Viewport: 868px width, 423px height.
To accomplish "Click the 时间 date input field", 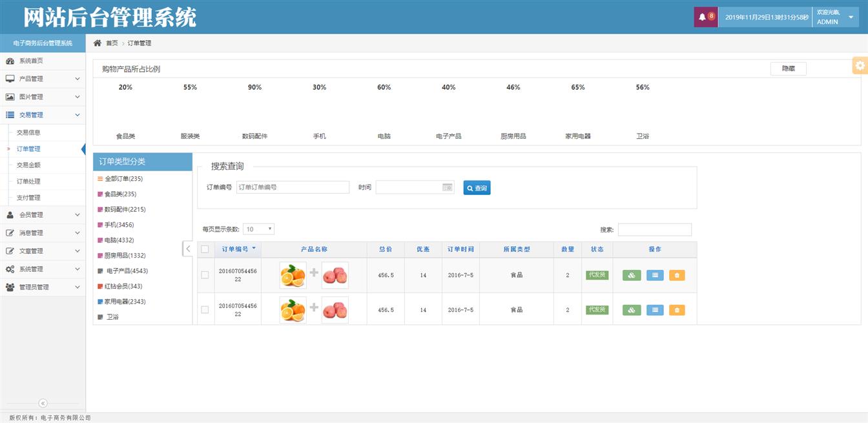I will [x=415, y=187].
